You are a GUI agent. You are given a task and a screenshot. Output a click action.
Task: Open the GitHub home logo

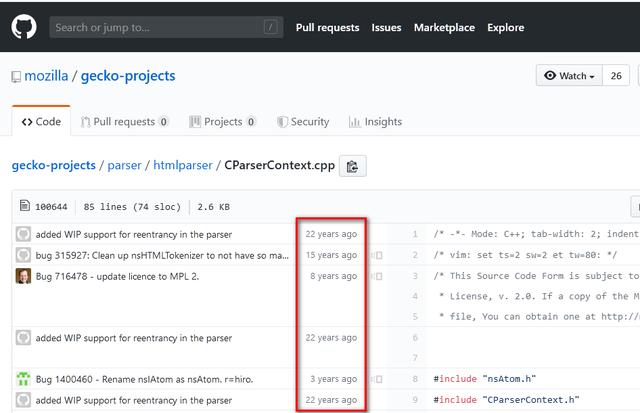tap(24, 27)
